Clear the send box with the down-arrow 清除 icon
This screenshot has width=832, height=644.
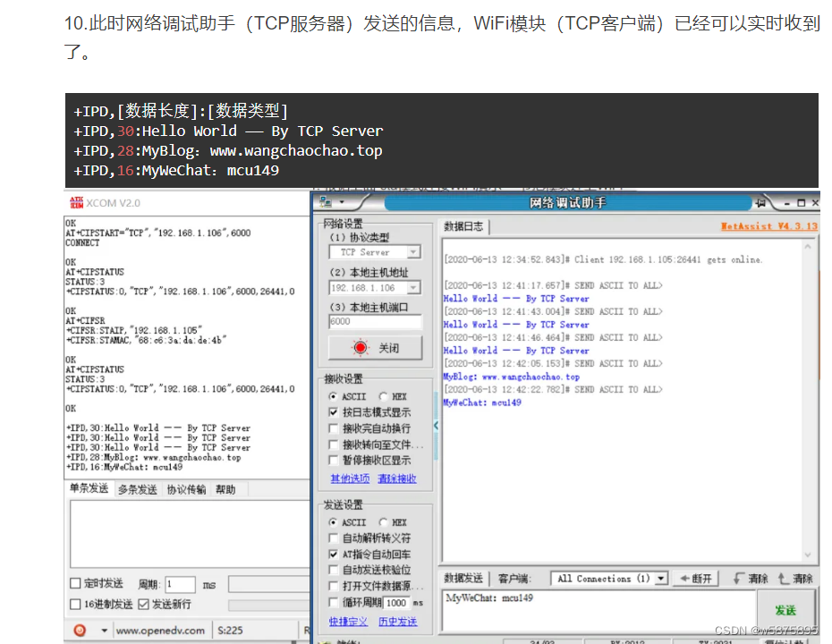(x=738, y=578)
